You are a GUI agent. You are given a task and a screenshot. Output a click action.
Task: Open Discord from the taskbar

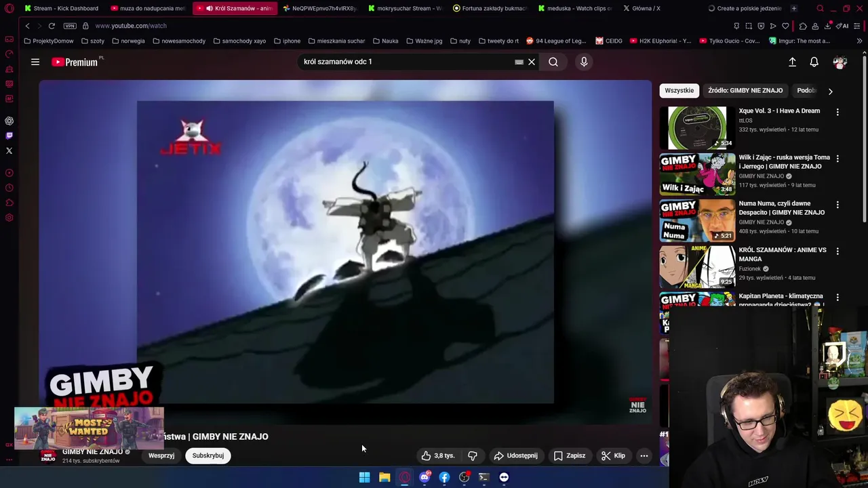tap(425, 477)
